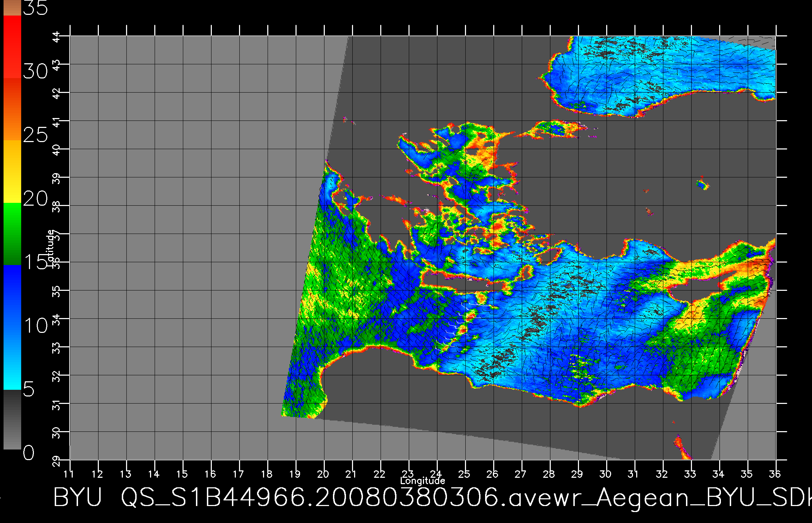
Task: Click longitude tick label 13
Action: click(125, 474)
